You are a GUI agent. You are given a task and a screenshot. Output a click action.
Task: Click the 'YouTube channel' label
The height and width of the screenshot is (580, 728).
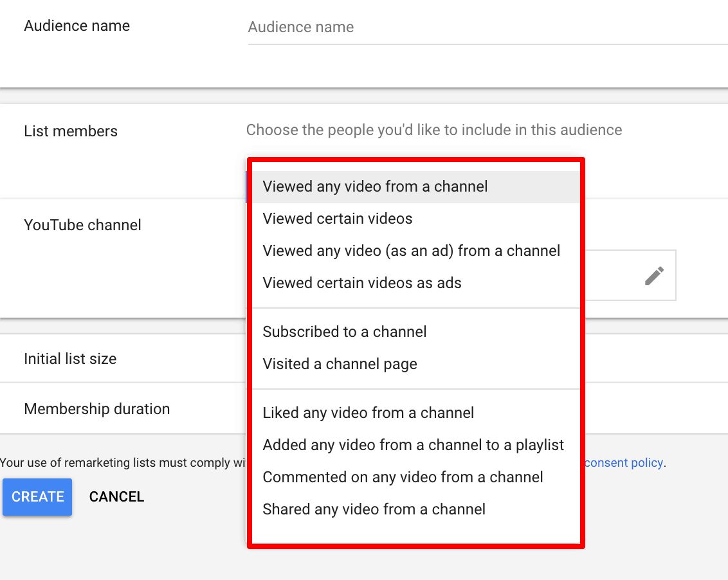[82, 225]
